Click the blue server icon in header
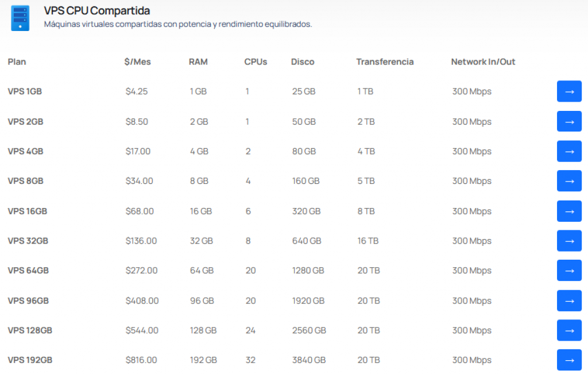Image resolution: width=588 pixels, height=374 pixels. [20, 18]
